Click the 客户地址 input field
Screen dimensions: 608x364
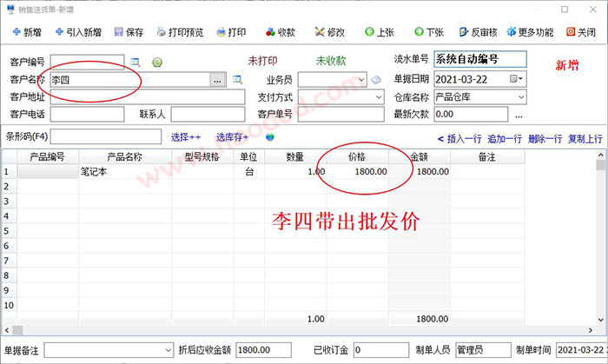tap(148, 97)
